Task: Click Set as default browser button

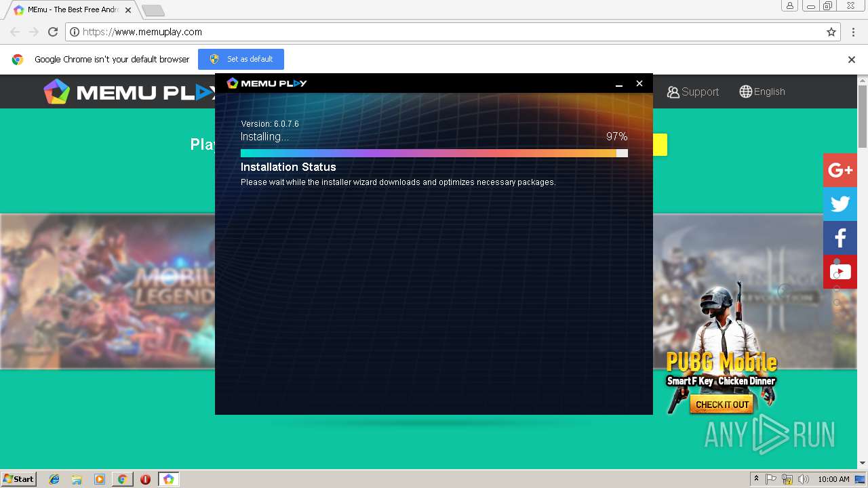Action: (x=241, y=59)
